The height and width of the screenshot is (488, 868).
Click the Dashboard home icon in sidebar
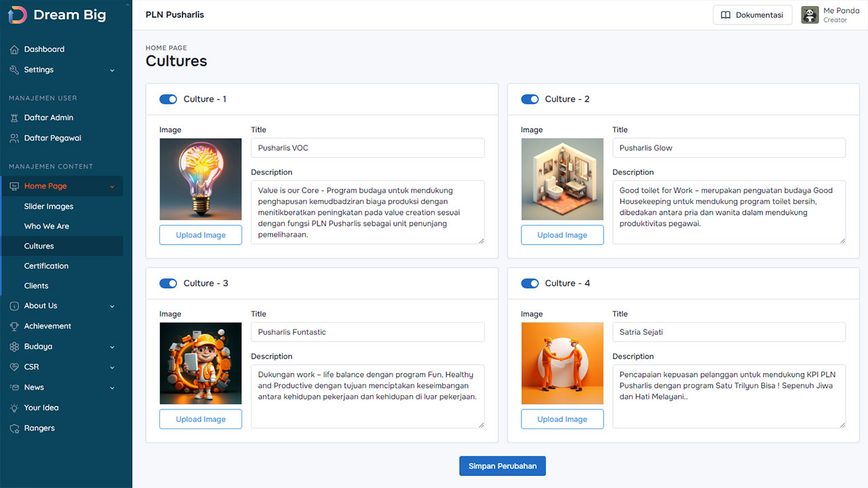[x=14, y=49]
